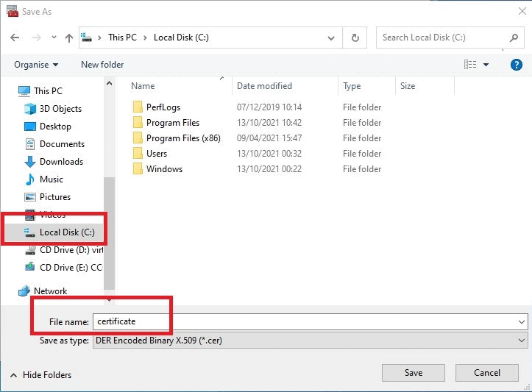Change view layout icon
This screenshot has width=532, height=392.
470,65
